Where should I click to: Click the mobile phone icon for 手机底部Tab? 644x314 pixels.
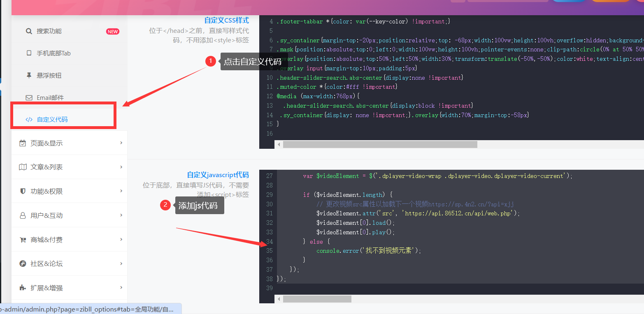pos(29,53)
